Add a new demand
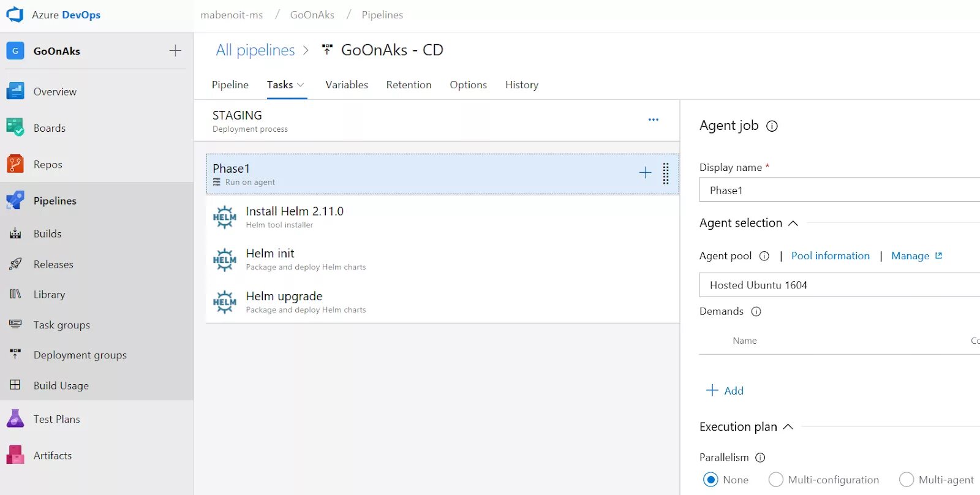 tap(725, 390)
